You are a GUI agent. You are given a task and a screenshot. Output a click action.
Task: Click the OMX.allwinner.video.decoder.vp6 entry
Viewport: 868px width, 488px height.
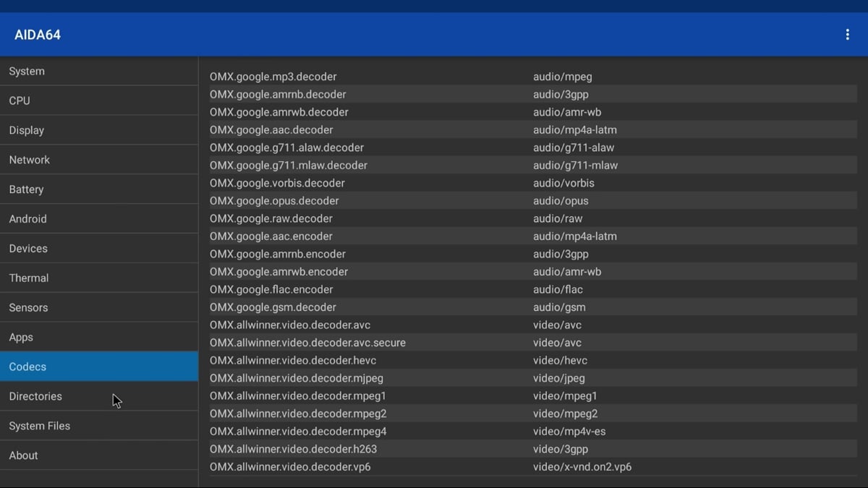290,467
